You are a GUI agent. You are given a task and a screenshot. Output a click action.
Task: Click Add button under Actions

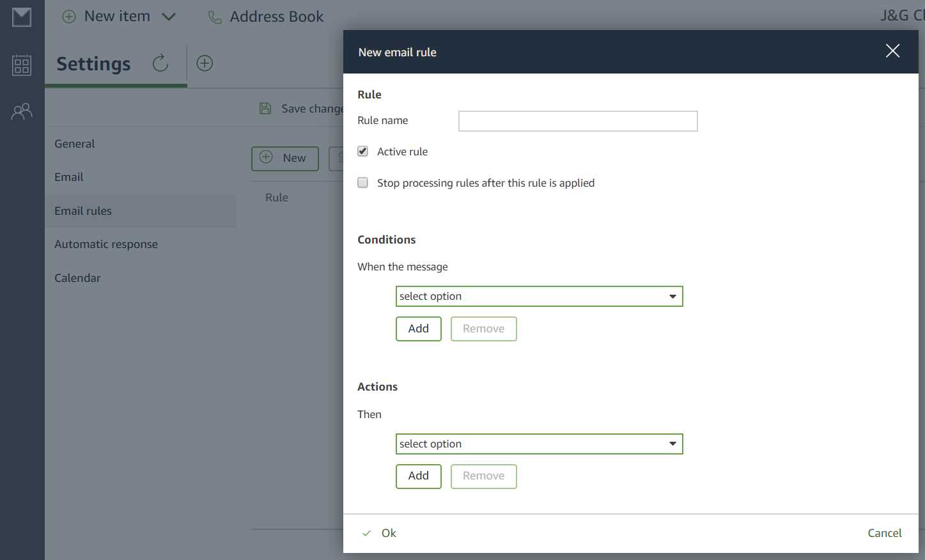tap(418, 476)
